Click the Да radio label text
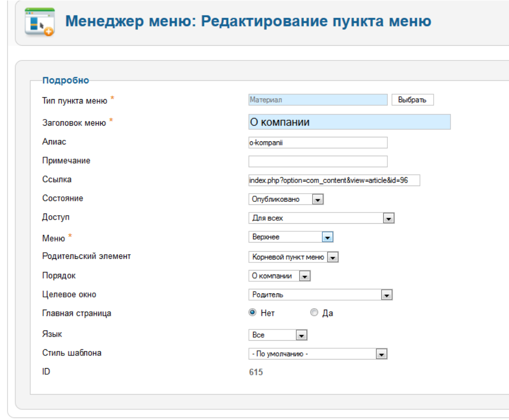The width and height of the screenshot is (509, 420). pos(328,313)
